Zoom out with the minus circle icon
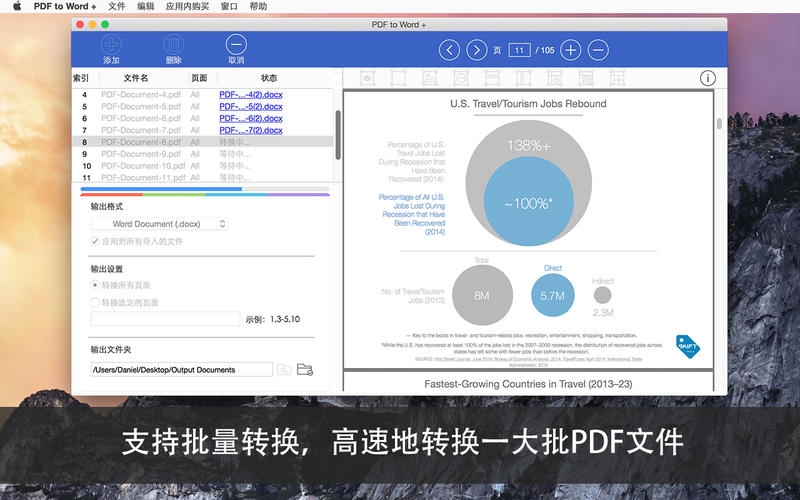The image size is (800, 500). [598, 50]
